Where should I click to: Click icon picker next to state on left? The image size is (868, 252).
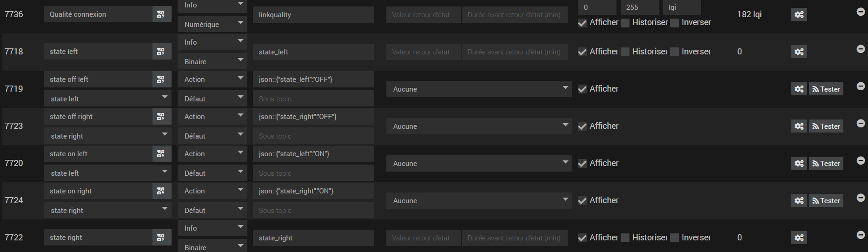click(x=161, y=154)
